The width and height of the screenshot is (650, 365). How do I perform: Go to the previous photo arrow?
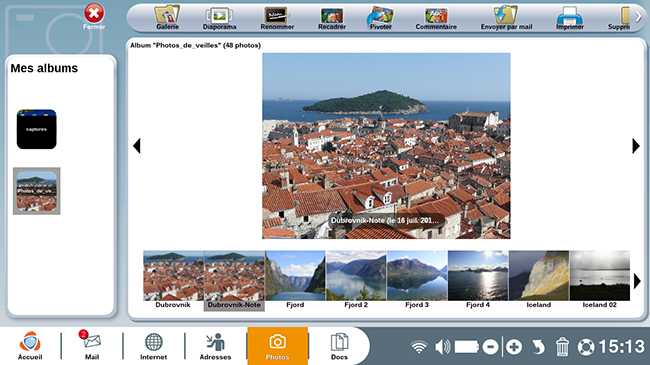tap(137, 146)
